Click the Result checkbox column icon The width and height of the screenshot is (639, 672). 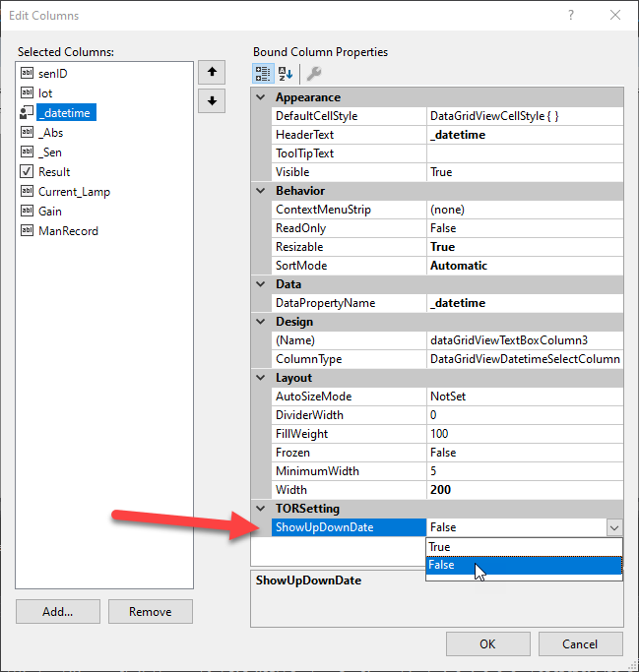point(27,171)
